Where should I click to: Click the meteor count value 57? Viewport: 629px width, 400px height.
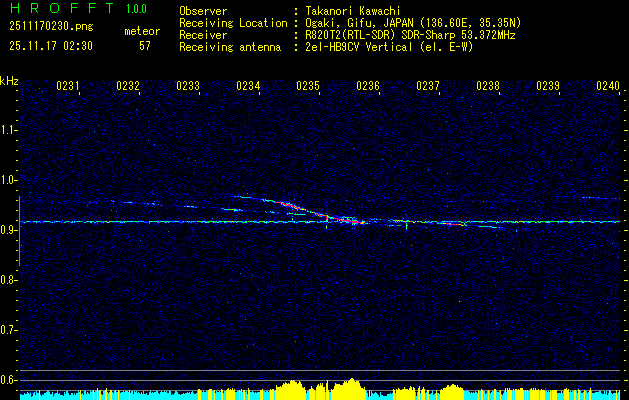[145, 46]
